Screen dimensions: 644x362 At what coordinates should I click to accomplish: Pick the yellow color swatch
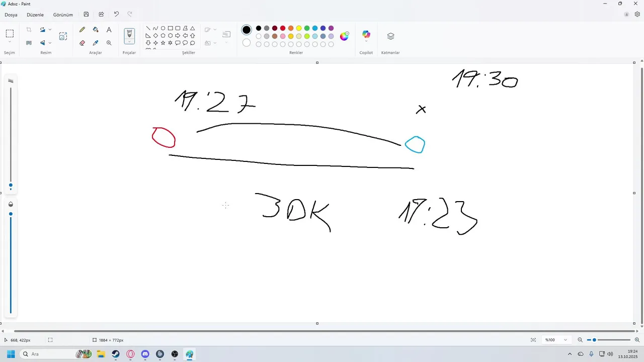pos(299,28)
